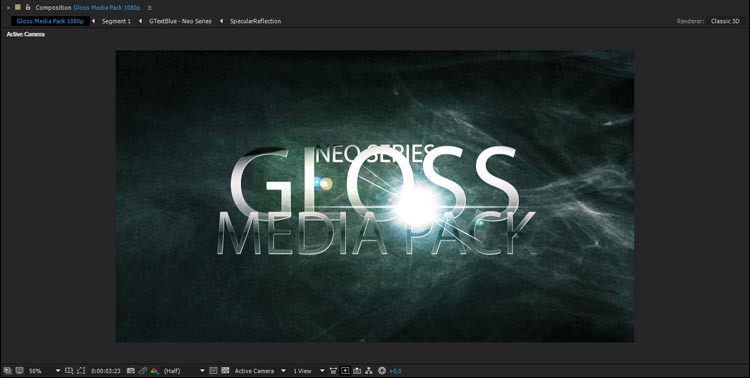Toggle mask and shape path visibility
Screen dimensions: 750x378
[x=81, y=371]
